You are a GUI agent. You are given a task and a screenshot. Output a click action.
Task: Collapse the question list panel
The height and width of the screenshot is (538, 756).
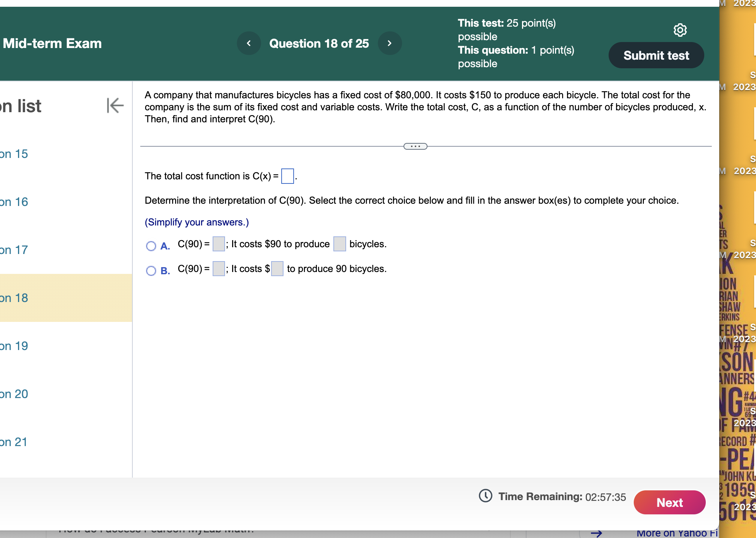(115, 105)
